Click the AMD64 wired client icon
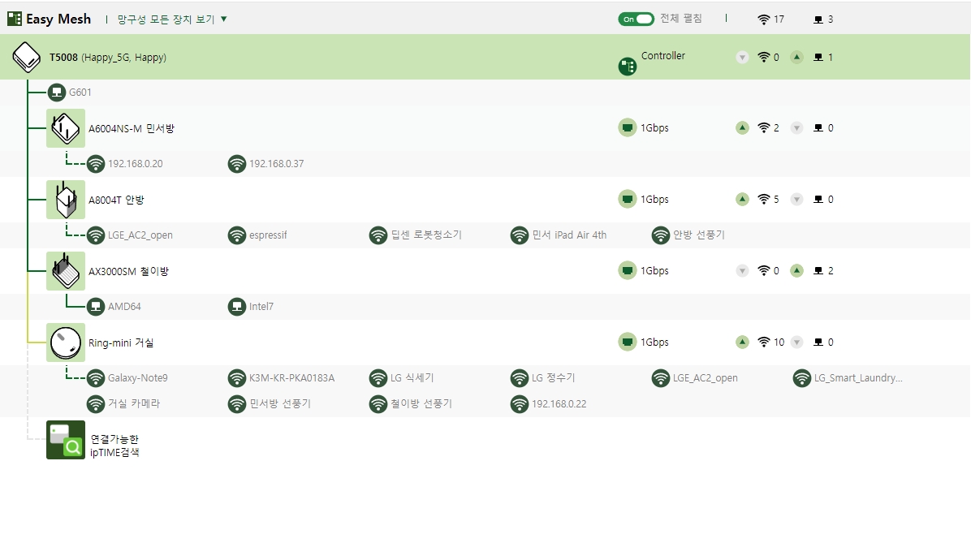 [x=95, y=306]
